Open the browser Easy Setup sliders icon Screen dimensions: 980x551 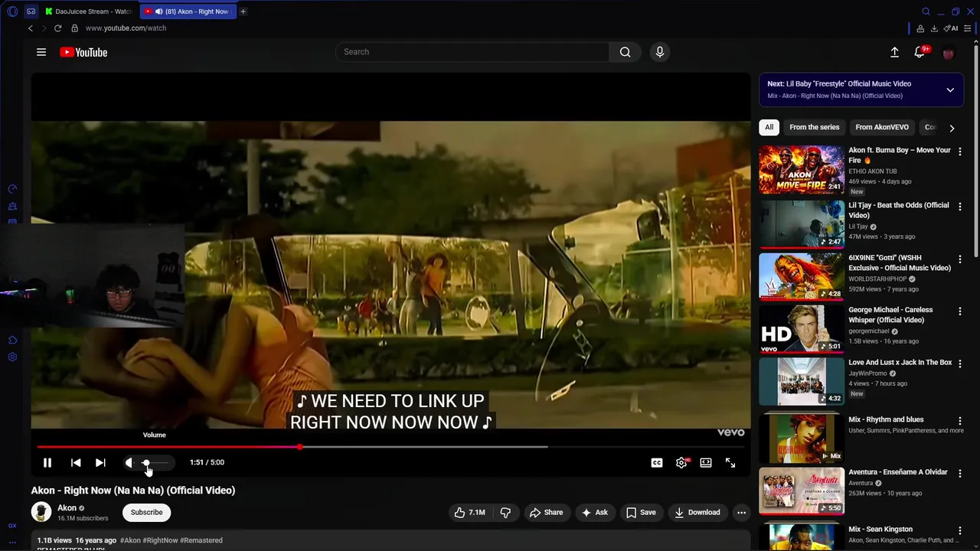(968, 28)
